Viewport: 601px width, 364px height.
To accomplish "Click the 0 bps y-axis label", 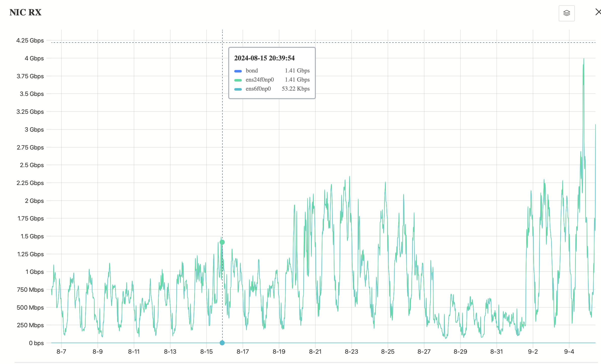I will click(36, 343).
